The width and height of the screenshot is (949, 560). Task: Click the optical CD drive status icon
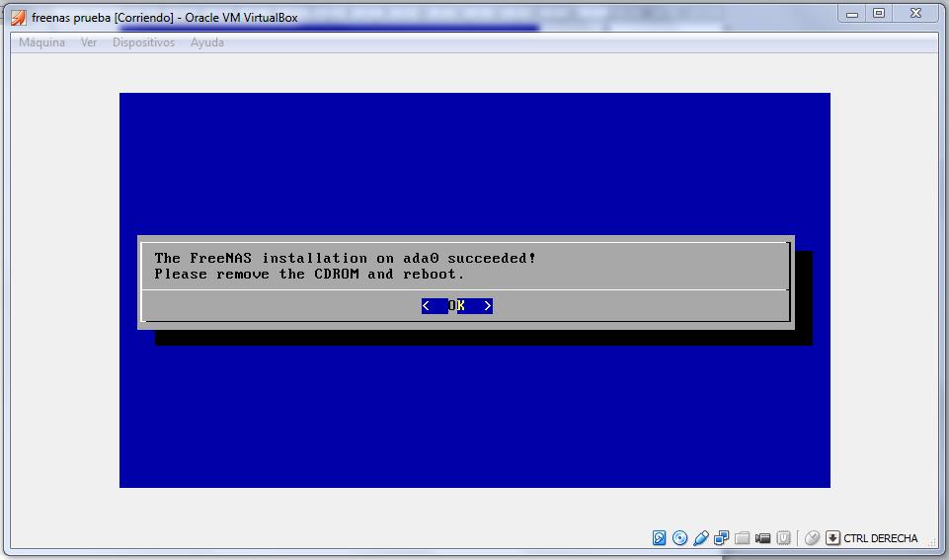680,538
